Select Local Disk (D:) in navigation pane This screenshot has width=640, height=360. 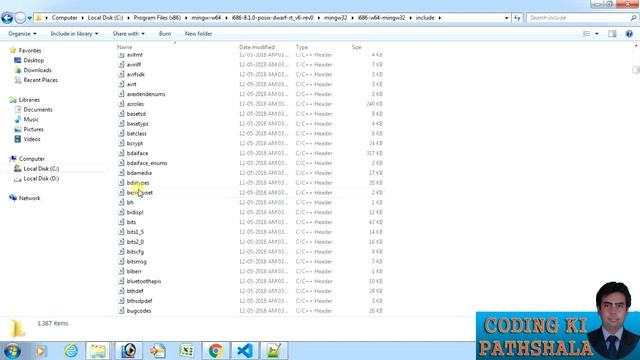pyautogui.click(x=41, y=179)
